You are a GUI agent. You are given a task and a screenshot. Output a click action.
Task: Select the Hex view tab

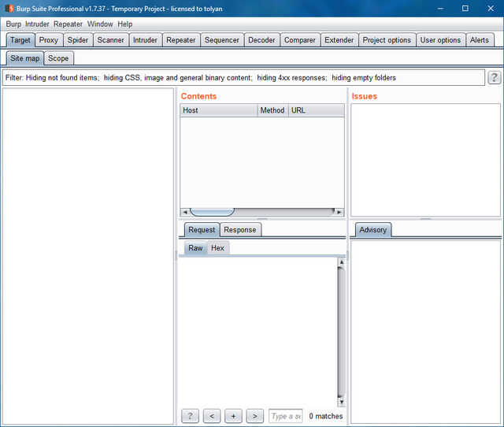[x=217, y=248]
